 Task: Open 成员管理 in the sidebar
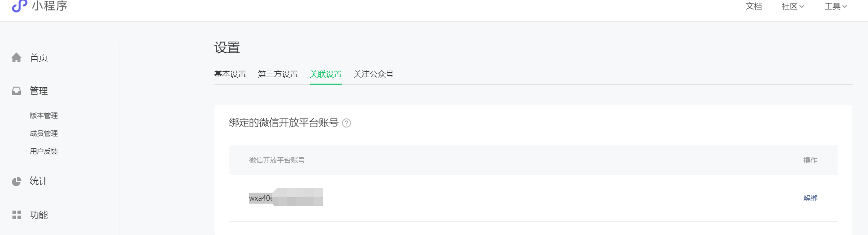(44, 133)
